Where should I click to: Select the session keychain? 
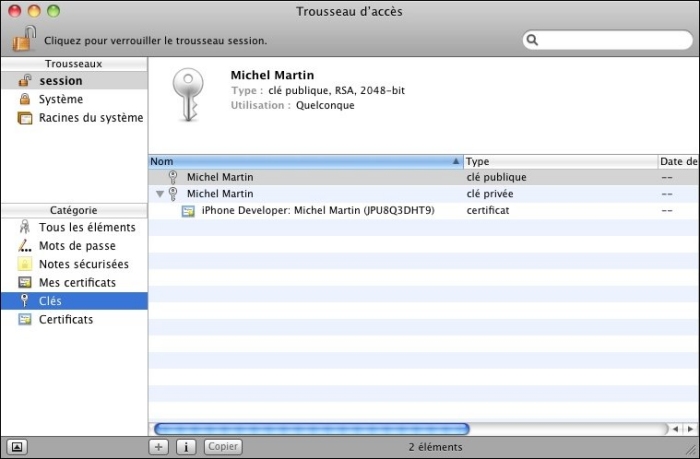pyautogui.click(x=60, y=81)
